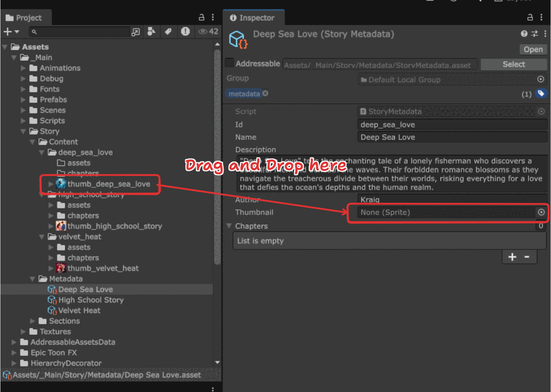The image size is (551, 392).
Task: Add a chapter with the plus button
Action: (512, 256)
